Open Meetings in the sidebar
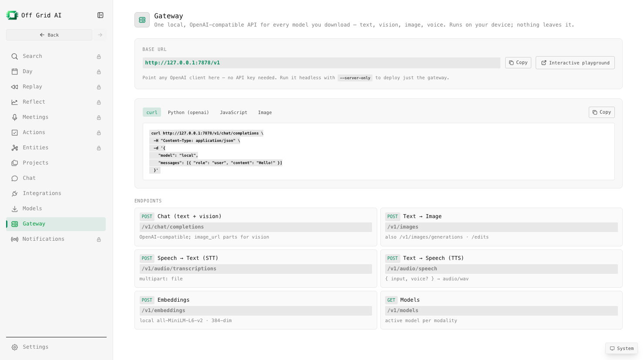The width and height of the screenshot is (644, 360). coord(56,117)
